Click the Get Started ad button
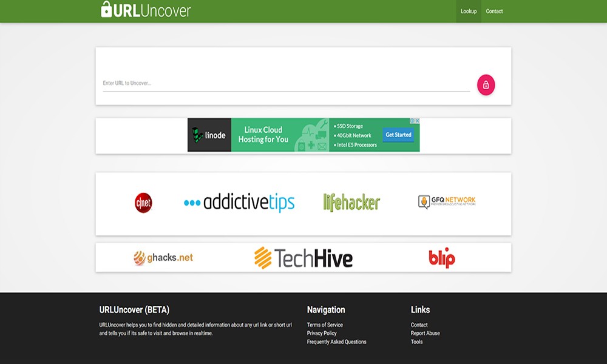Viewport: 607px width, 364px height. [x=398, y=135]
